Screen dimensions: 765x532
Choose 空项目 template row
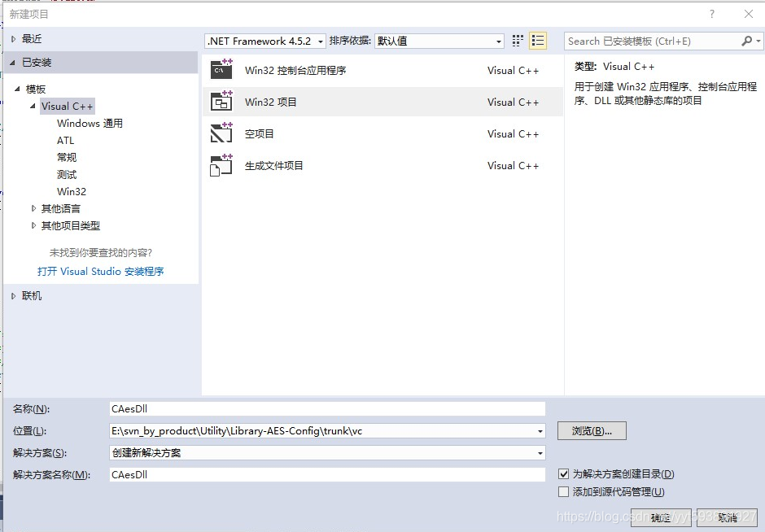pyautogui.click(x=382, y=133)
